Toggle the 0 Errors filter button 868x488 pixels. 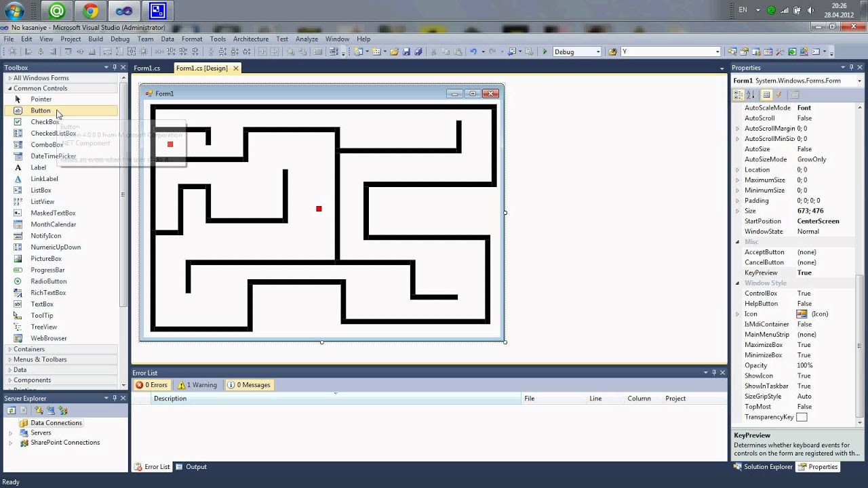(x=151, y=385)
